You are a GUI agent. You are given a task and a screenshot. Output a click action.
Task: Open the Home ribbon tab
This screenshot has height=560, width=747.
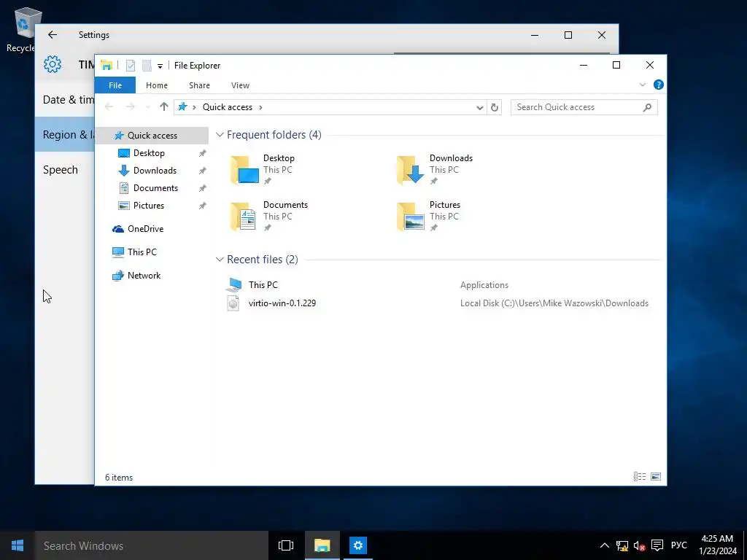pyautogui.click(x=157, y=85)
